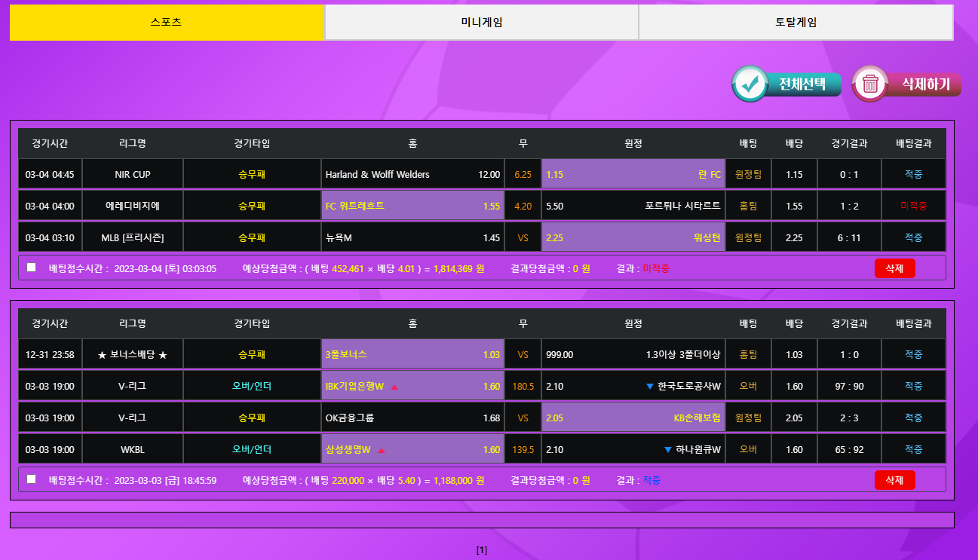Viewport: 978px width, 560px height.
Task: Click blue down arrow beside 한국도로공사W
Action: 649,387
